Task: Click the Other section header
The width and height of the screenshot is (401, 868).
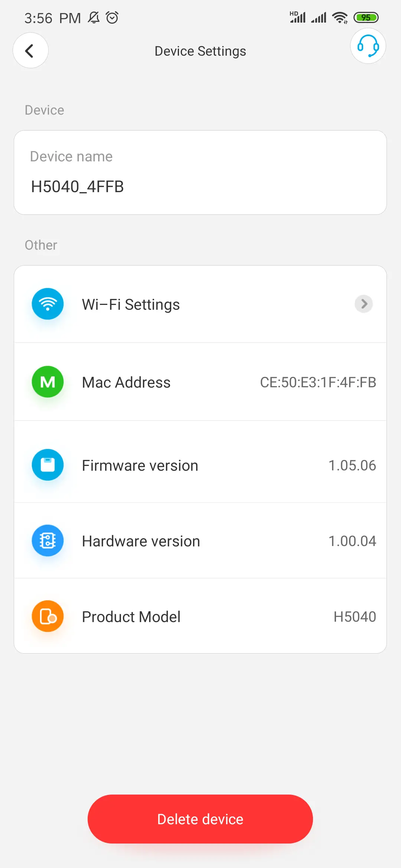Action: (40, 244)
